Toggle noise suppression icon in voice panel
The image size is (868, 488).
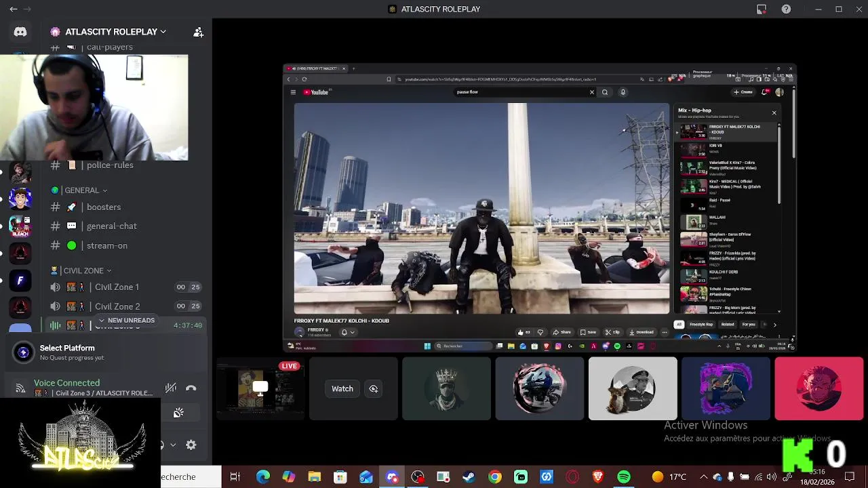click(171, 388)
